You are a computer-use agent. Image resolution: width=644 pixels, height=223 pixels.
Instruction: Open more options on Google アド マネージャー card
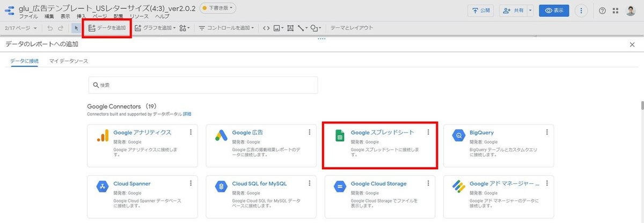click(x=547, y=183)
